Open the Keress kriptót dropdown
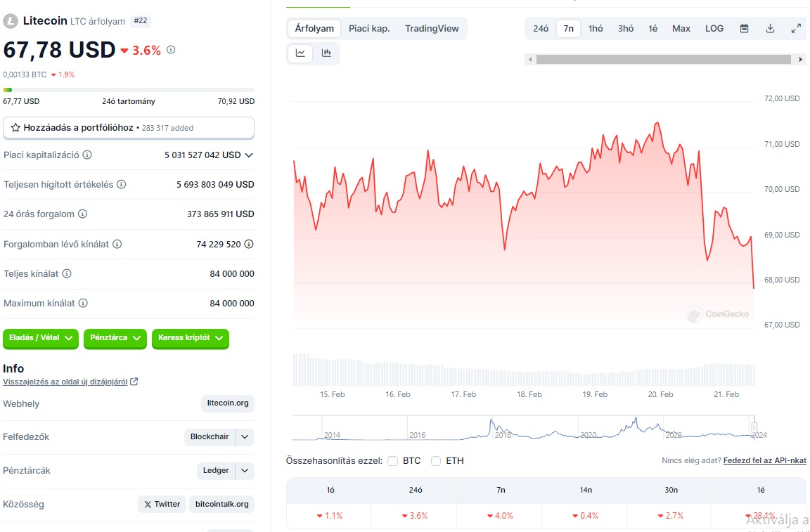This screenshot has height=532, width=810. pyautogui.click(x=190, y=338)
